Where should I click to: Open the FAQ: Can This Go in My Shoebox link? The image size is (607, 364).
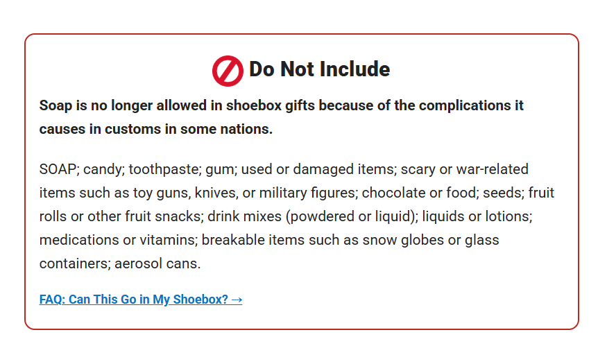134,300
